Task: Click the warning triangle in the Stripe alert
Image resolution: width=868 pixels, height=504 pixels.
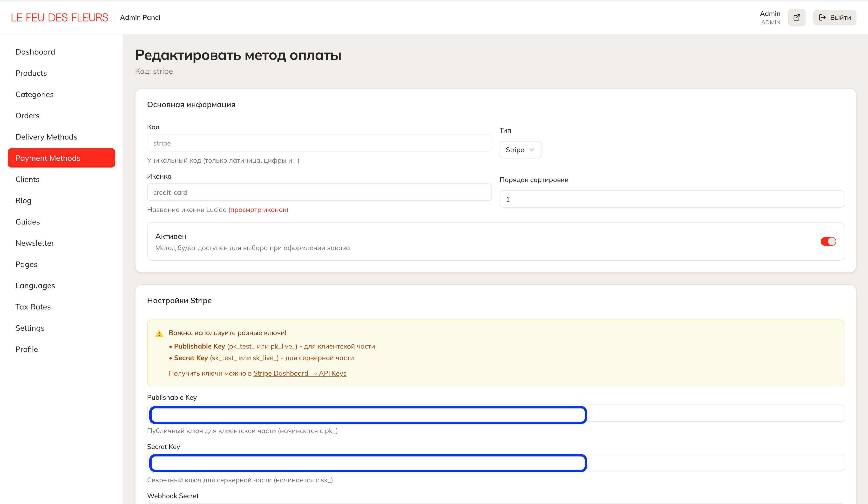Action: click(x=159, y=333)
